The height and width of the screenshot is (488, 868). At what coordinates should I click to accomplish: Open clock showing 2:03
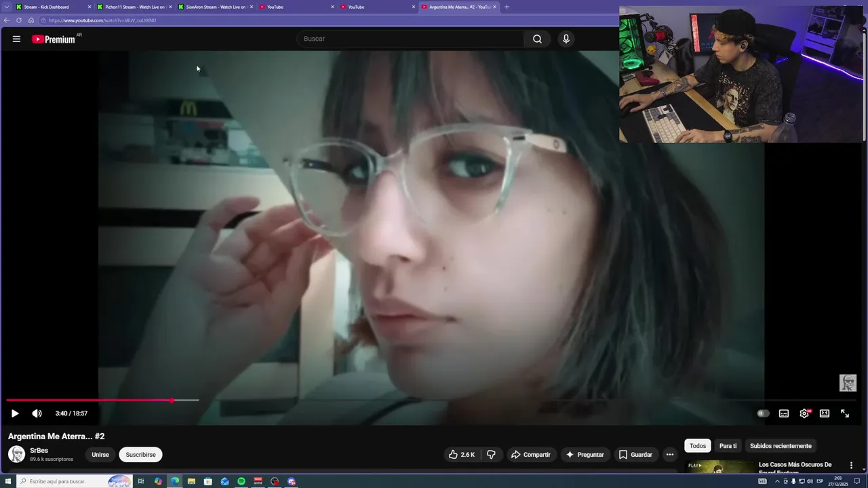click(x=838, y=481)
